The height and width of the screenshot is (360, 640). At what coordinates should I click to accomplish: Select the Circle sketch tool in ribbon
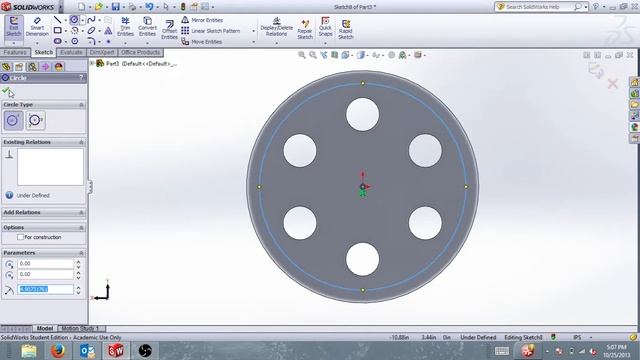74,20
